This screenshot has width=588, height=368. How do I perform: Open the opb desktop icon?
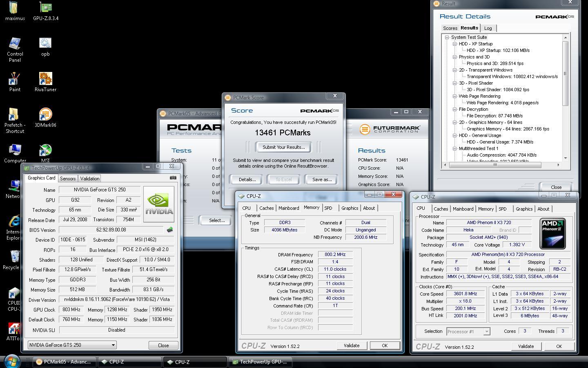(x=45, y=47)
